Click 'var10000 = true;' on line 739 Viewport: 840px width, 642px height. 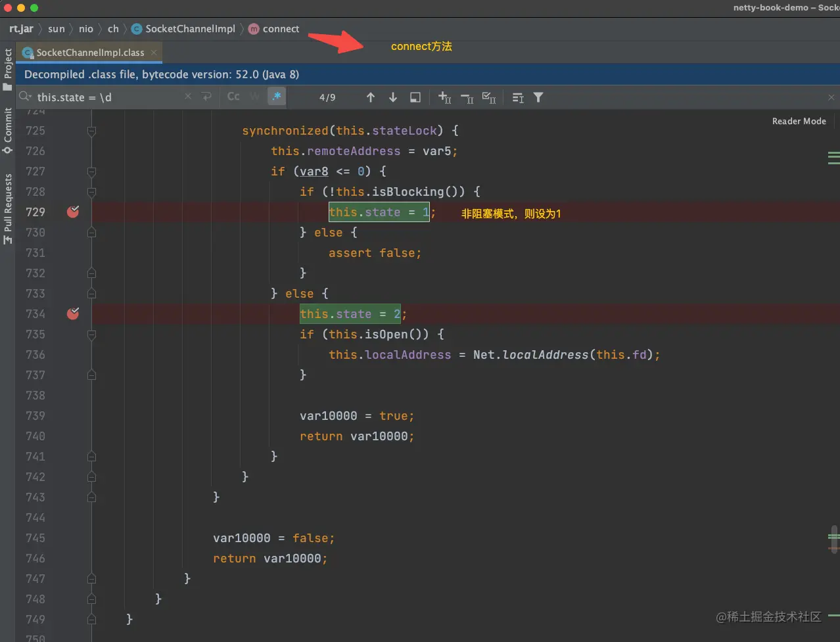click(x=357, y=416)
